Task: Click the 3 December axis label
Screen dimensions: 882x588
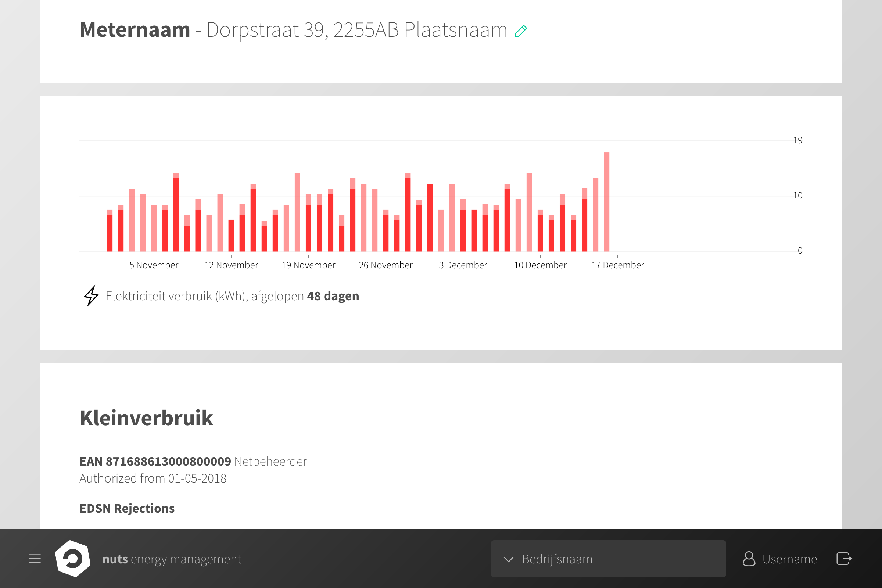Action: point(463,265)
